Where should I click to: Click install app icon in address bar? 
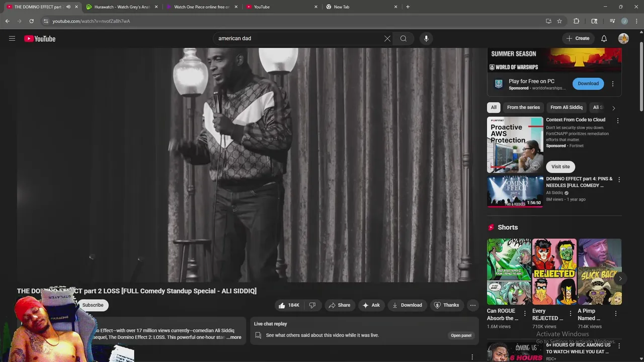point(548,21)
